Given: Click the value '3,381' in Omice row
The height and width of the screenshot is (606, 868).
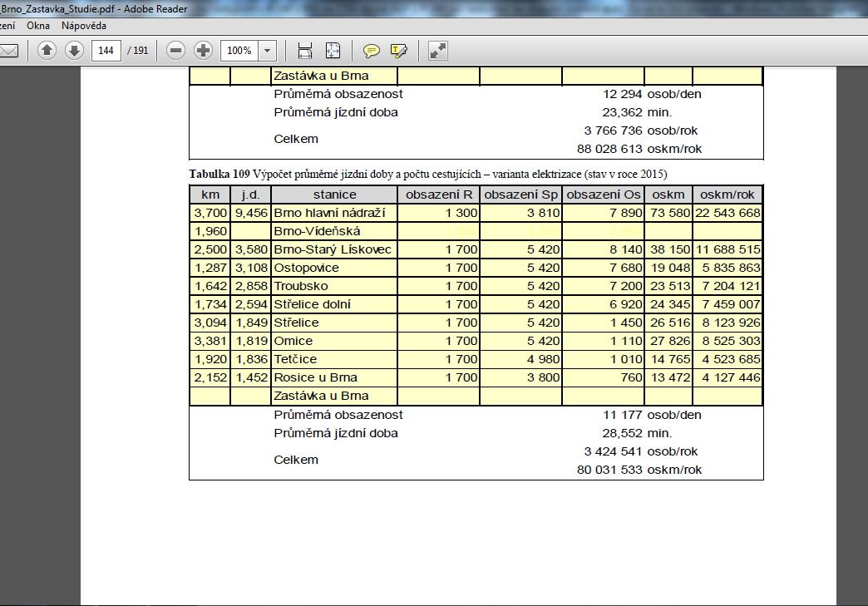Looking at the screenshot, I should tap(210, 340).
